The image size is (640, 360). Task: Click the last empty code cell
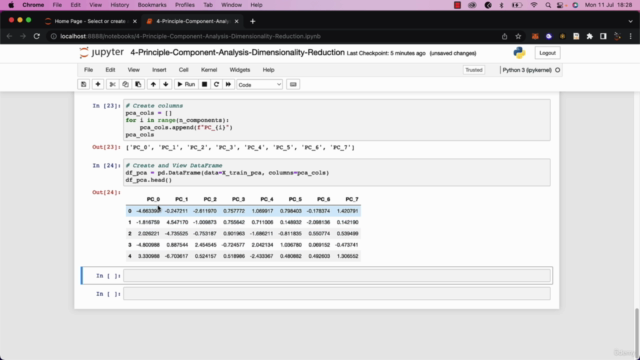coord(337,293)
